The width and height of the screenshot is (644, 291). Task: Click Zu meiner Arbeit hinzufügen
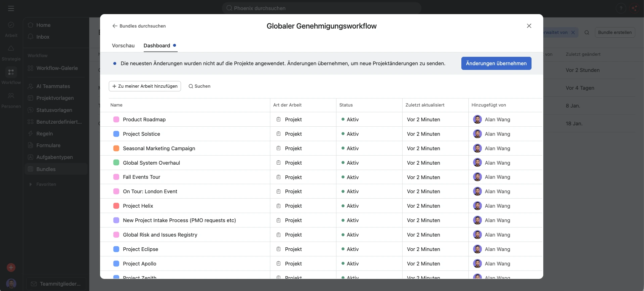point(145,86)
